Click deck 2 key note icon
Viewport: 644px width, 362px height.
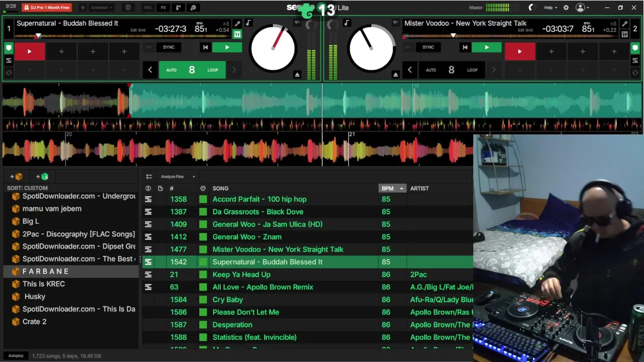(x=347, y=23)
